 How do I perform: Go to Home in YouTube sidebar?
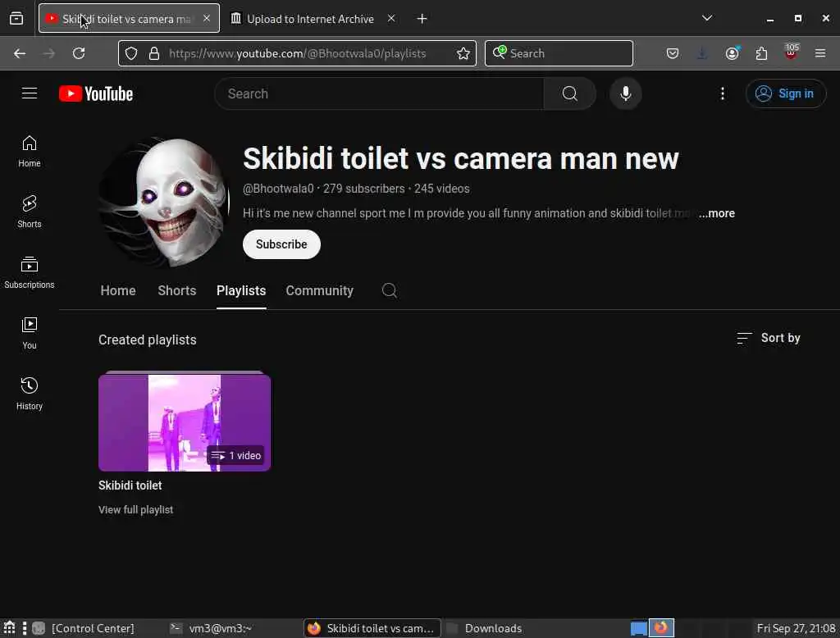coord(30,151)
